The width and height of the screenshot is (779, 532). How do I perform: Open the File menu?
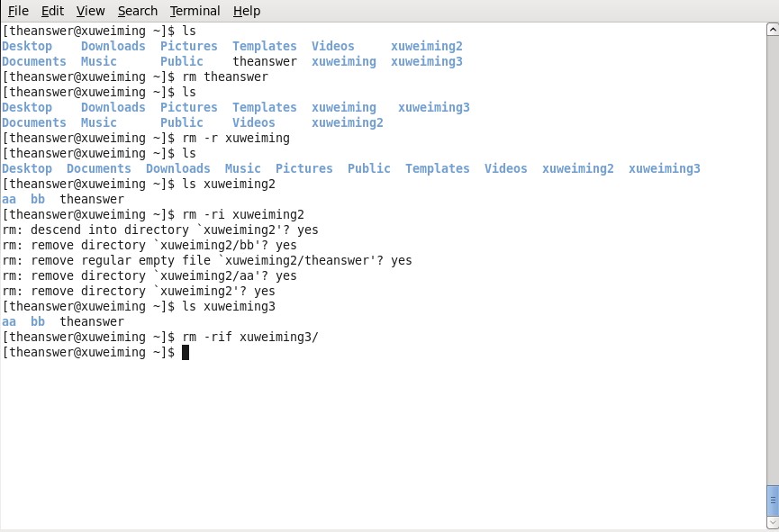[18, 11]
